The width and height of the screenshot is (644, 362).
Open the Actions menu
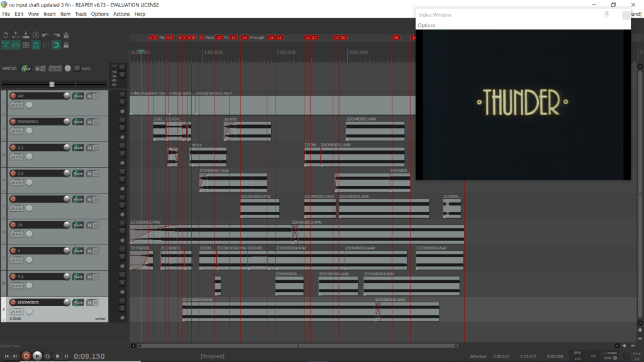pyautogui.click(x=121, y=14)
